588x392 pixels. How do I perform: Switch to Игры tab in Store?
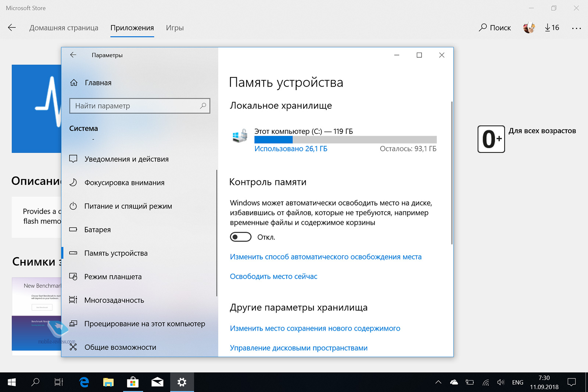pos(175,28)
